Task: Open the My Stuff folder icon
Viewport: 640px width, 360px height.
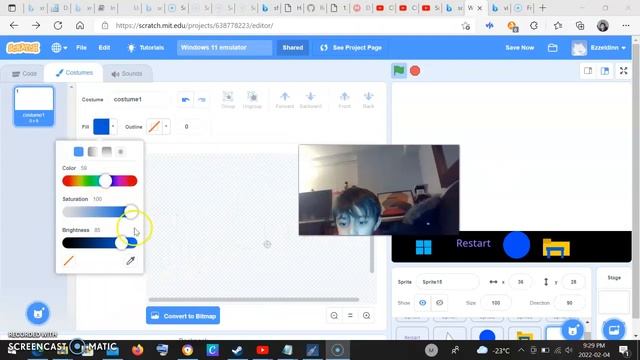Action: point(553,48)
